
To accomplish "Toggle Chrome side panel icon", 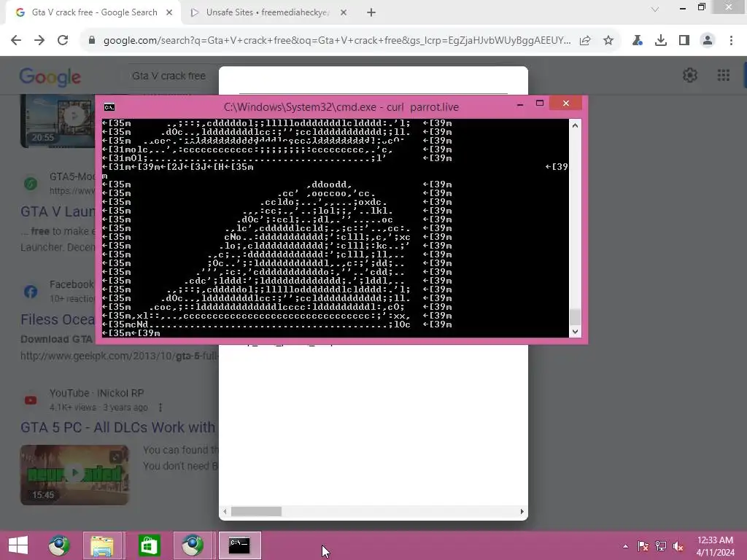I will click(684, 41).
